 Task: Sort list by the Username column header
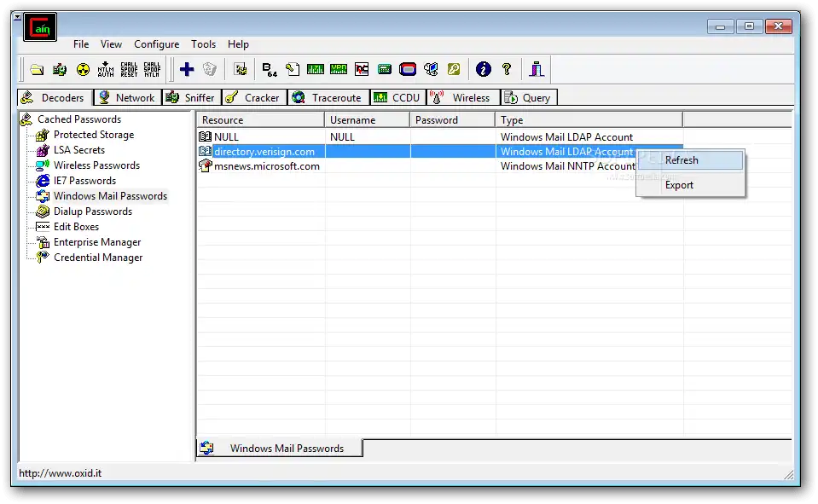(x=367, y=120)
